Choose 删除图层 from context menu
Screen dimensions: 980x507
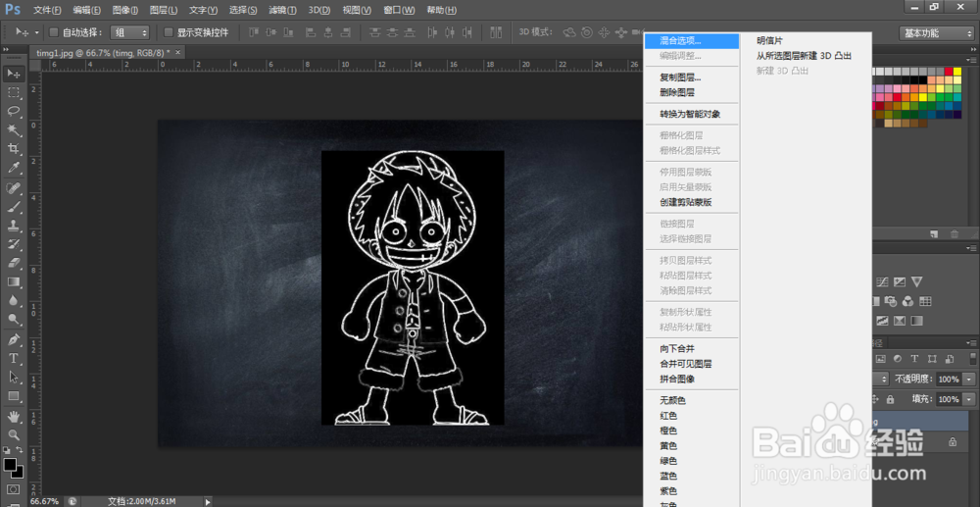click(x=691, y=92)
